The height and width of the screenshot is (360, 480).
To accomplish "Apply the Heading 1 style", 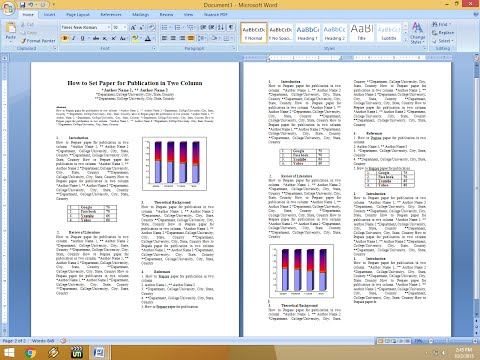I will pyautogui.click(x=307, y=33).
